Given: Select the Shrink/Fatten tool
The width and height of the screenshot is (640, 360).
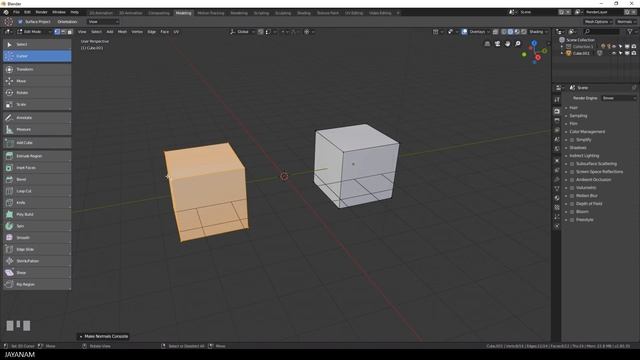Looking at the screenshot, I should coord(37,261).
